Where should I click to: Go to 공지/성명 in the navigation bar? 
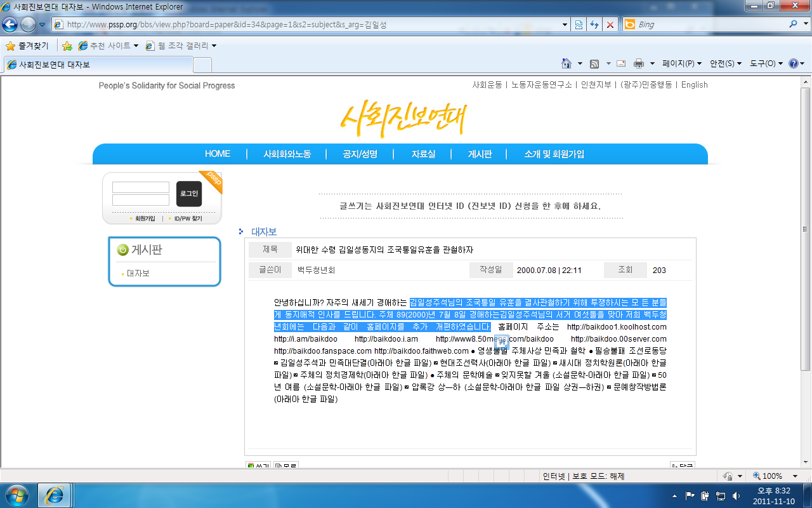click(360, 154)
